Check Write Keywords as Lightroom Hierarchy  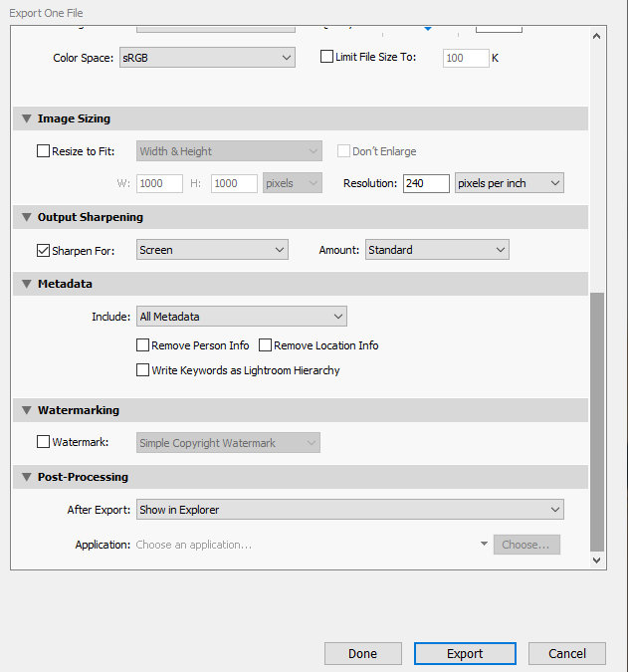[142, 370]
